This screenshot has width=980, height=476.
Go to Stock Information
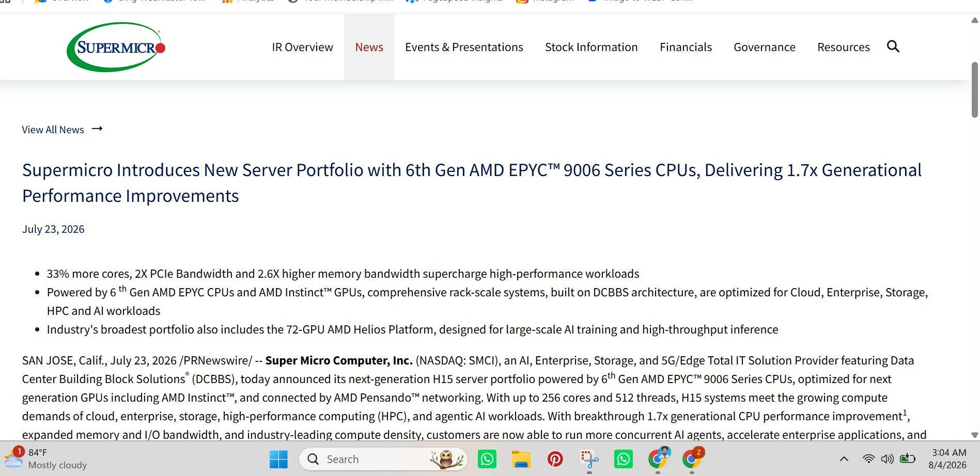591,47
